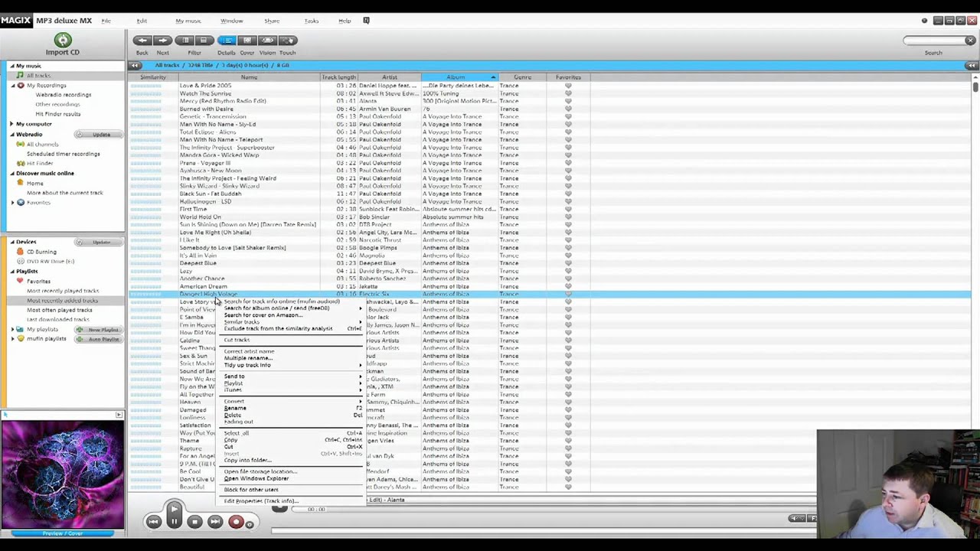Sort by the Album column header
Viewport: 980px width, 551px height.
pos(459,77)
